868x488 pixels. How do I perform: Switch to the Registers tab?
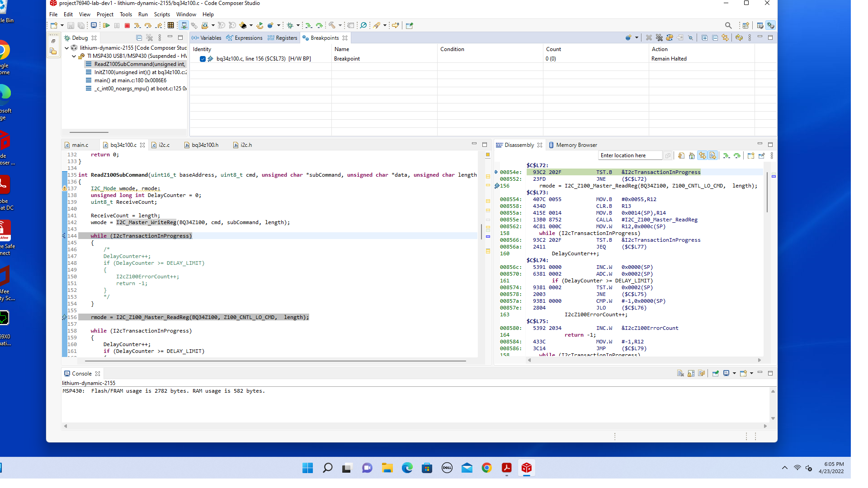283,38
